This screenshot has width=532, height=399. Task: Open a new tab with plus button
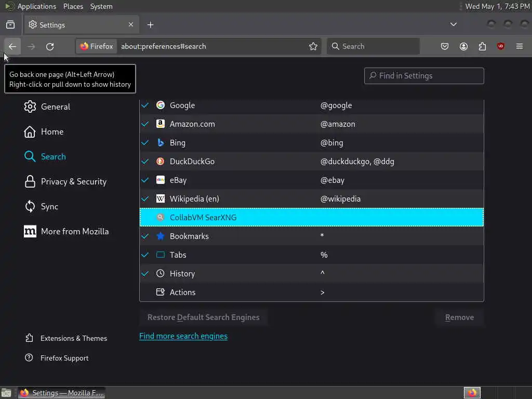[x=150, y=25]
